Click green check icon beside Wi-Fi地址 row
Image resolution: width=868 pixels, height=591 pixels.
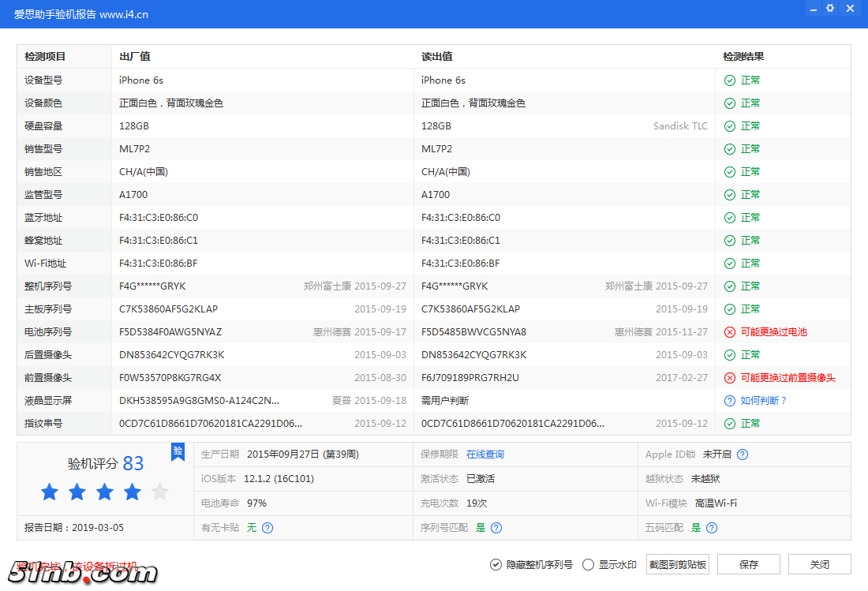pyautogui.click(x=728, y=263)
